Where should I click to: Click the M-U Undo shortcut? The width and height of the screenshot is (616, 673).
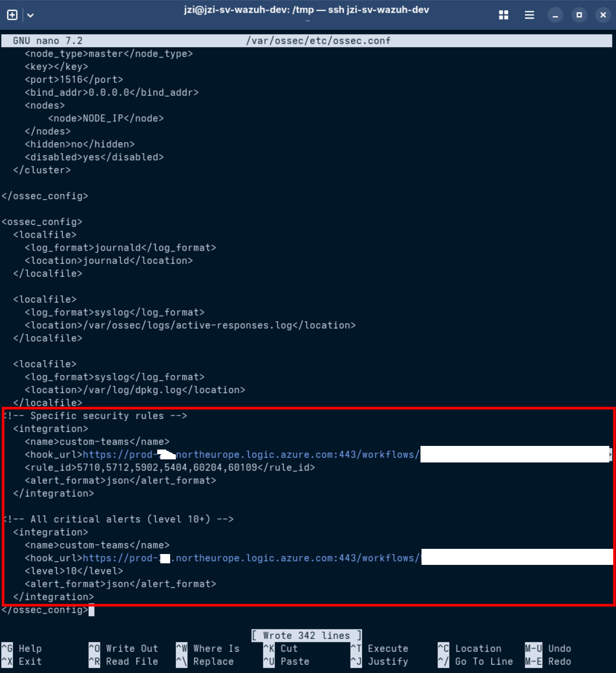click(x=548, y=649)
